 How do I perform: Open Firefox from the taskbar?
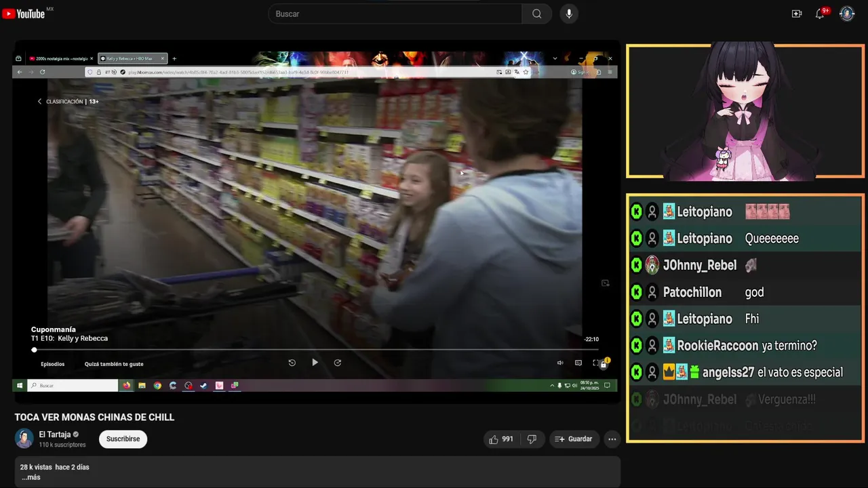point(127,385)
